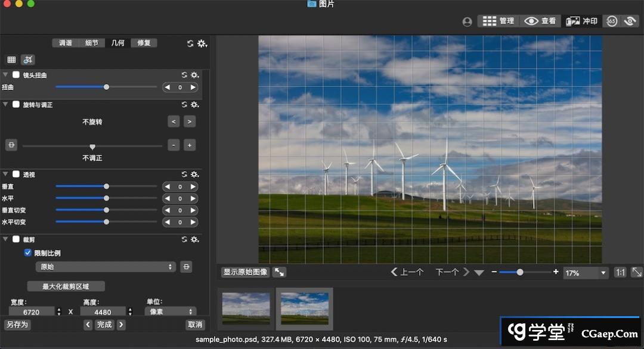Click the fullscreen expand icon beside 显示原始图像
644x349 pixels.
click(279, 272)
